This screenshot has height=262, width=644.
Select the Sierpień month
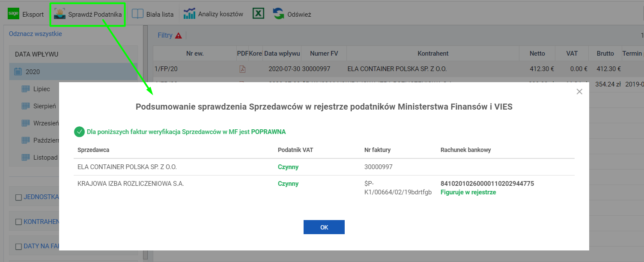pyautogui.click(x=45, y=106)
